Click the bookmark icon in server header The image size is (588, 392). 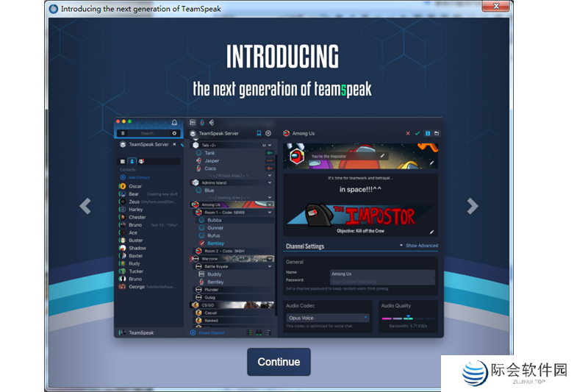click(x=259, y=133)
